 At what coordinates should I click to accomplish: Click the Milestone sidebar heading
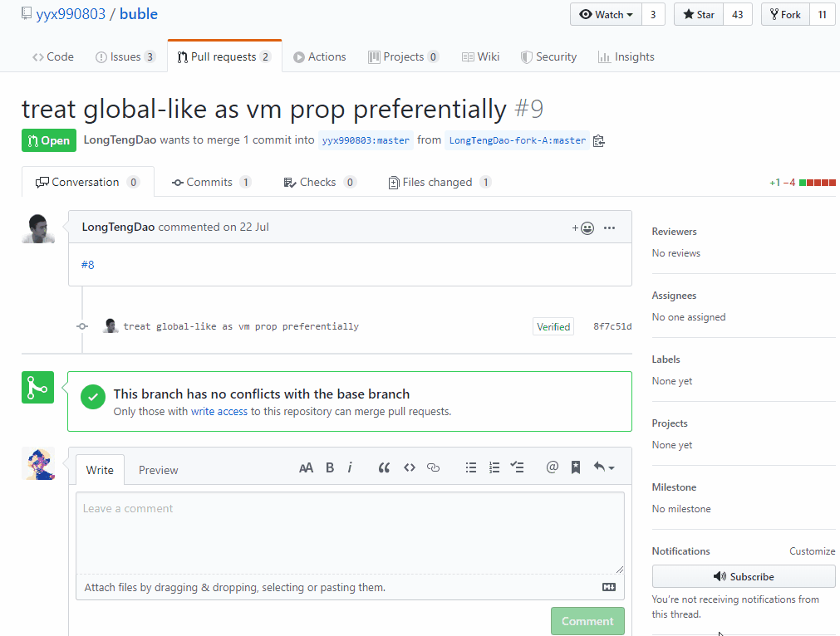click(674, 487)
